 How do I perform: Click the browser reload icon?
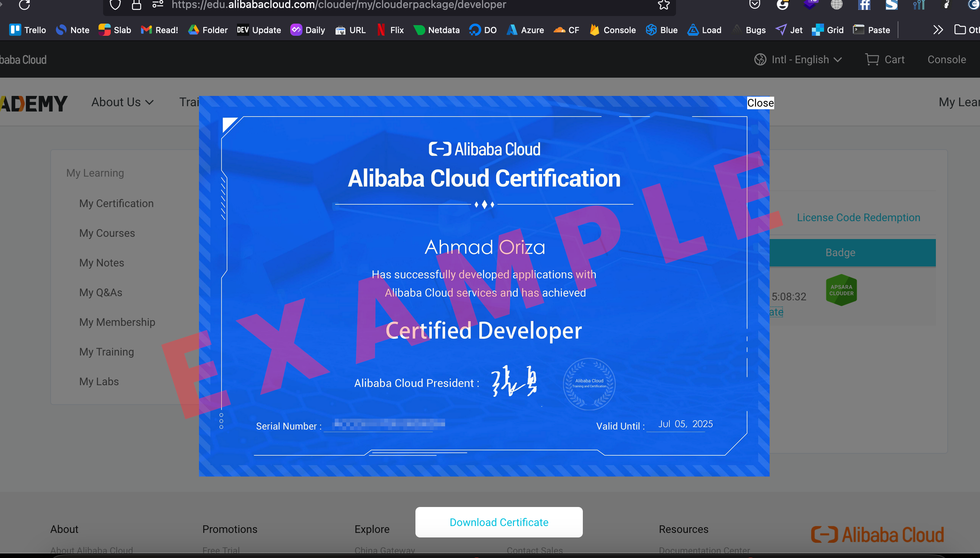click(24, 5)
